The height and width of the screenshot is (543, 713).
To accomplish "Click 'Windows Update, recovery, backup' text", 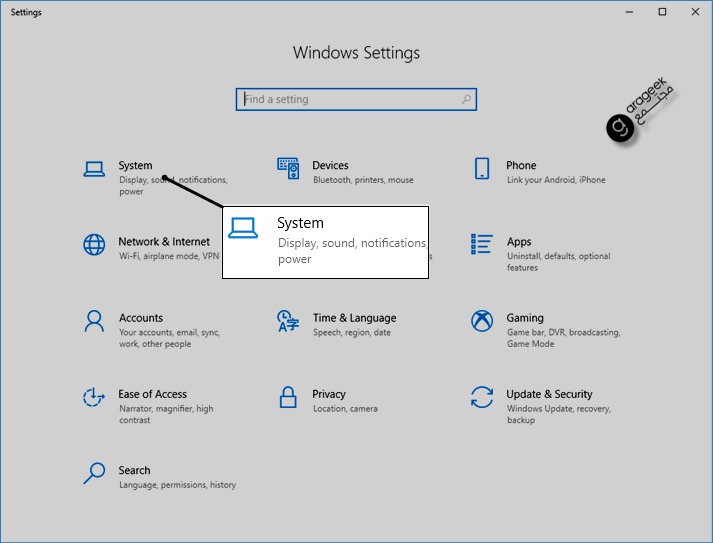I will pos(559,414).
